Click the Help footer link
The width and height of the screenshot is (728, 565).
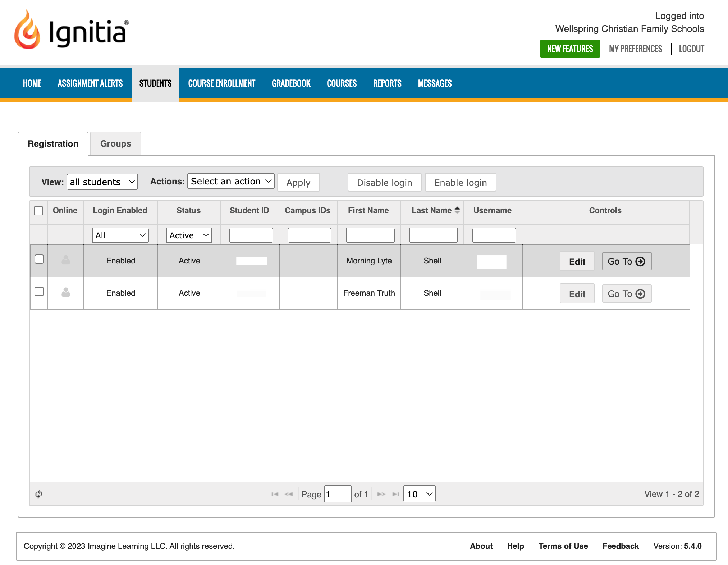coord(516,546)
